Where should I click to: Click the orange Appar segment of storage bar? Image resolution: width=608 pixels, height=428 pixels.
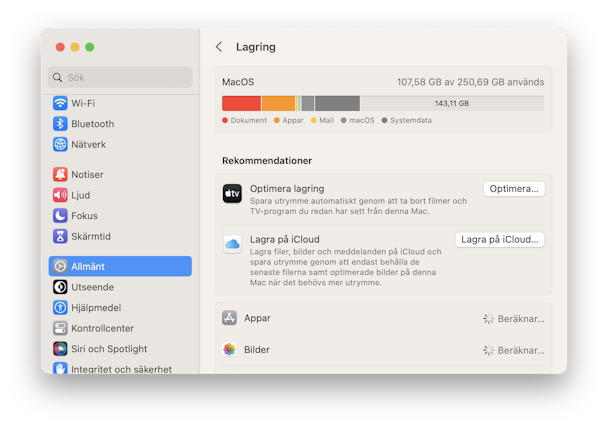278,104
